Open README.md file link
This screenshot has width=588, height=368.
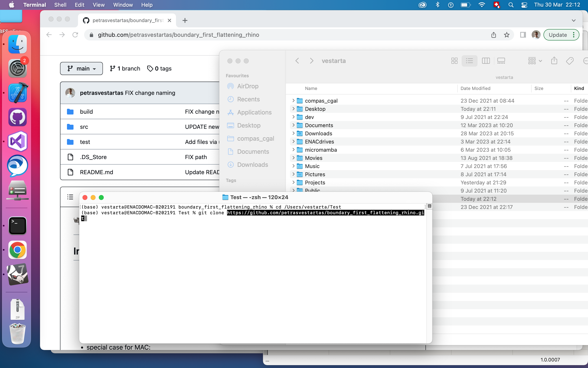pos(96,172)
